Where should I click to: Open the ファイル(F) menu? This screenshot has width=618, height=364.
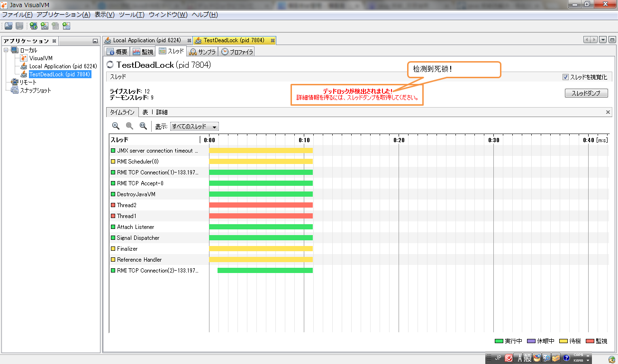[x=17, y=15]
